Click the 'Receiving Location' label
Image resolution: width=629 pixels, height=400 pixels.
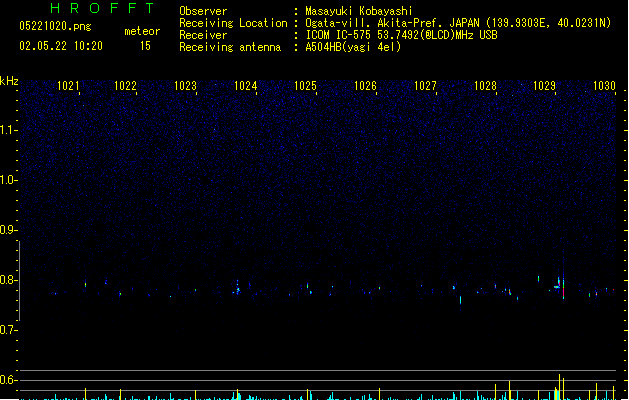233,23
